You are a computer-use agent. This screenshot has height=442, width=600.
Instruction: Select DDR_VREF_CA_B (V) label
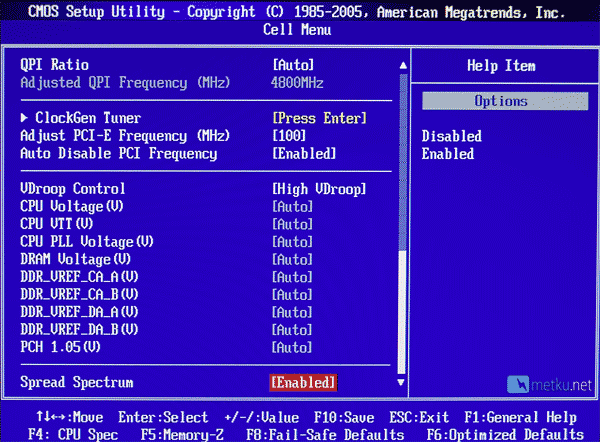tap(79, 294)
